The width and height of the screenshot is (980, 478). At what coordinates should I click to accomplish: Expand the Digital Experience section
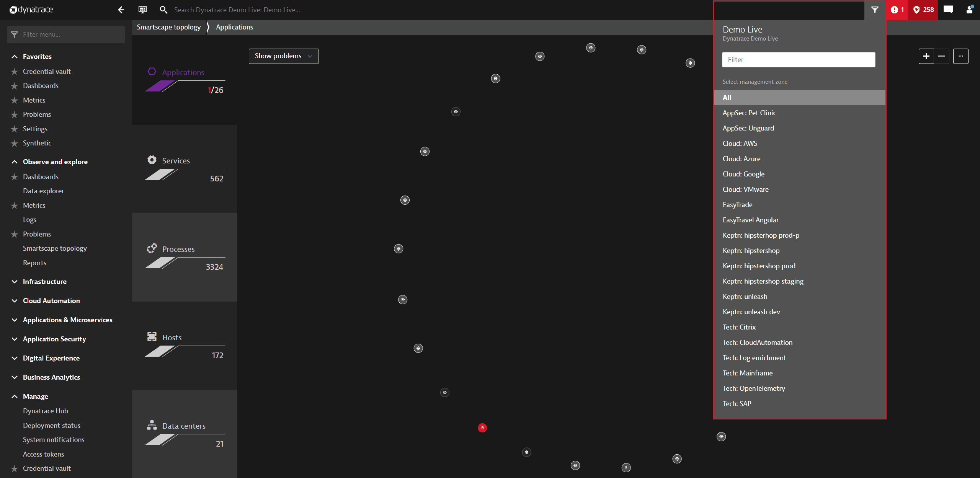(x=15, y=358)
